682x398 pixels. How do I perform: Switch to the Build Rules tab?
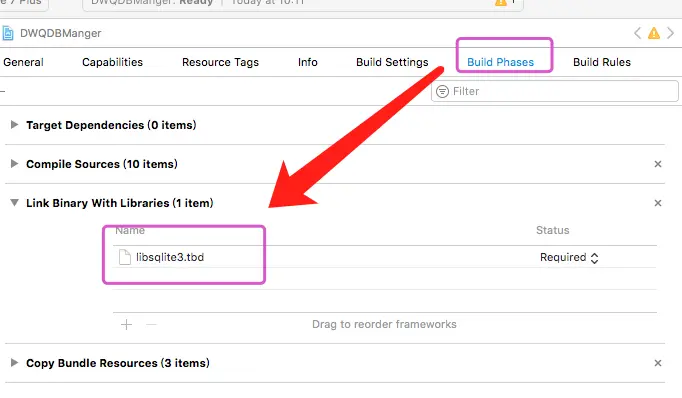(602, 62)
